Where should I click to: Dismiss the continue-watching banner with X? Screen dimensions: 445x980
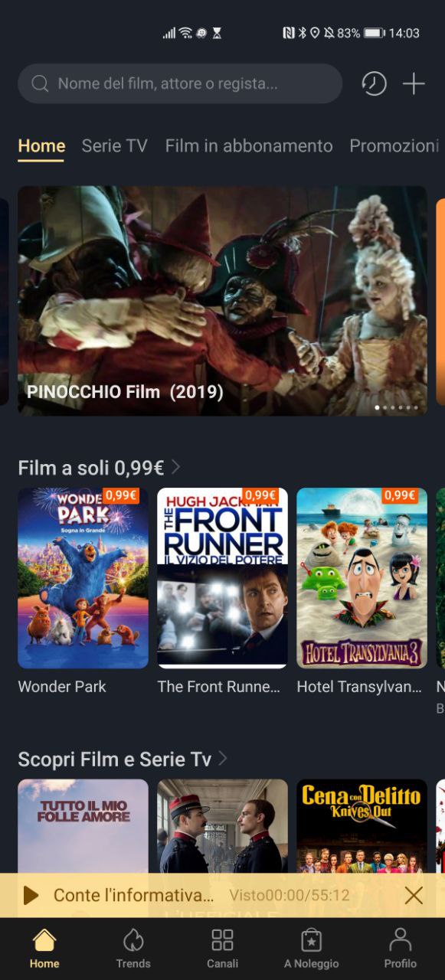pos(414,895)
